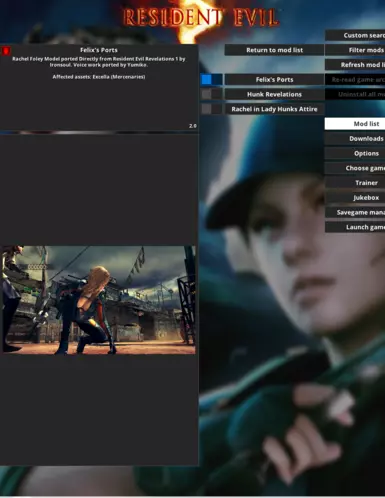The image size is (385, 498).
Task: Click the red icon beside Felix's Ports title
Action: [6, 51]
